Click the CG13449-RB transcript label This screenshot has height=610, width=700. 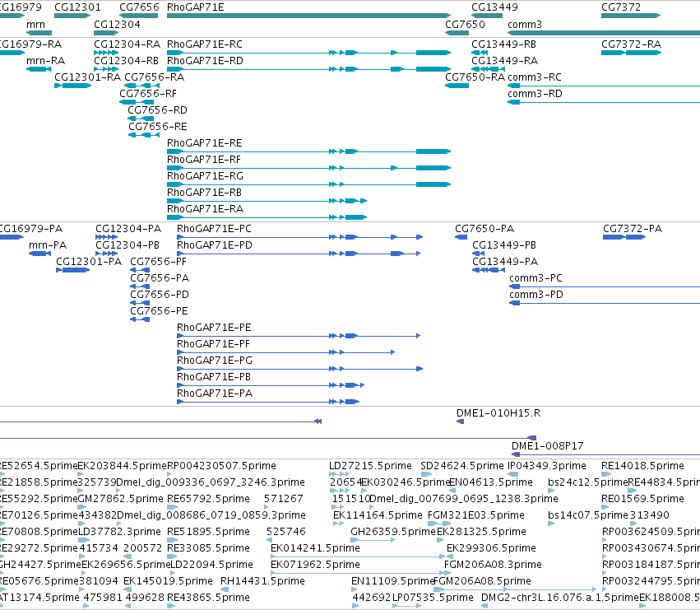503,44
